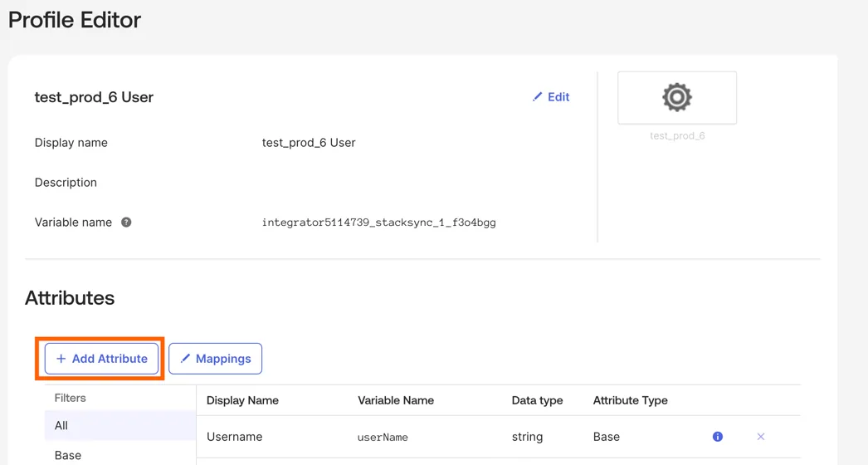
Task: Click the Variable name help icon
Action: pos(126,223)
